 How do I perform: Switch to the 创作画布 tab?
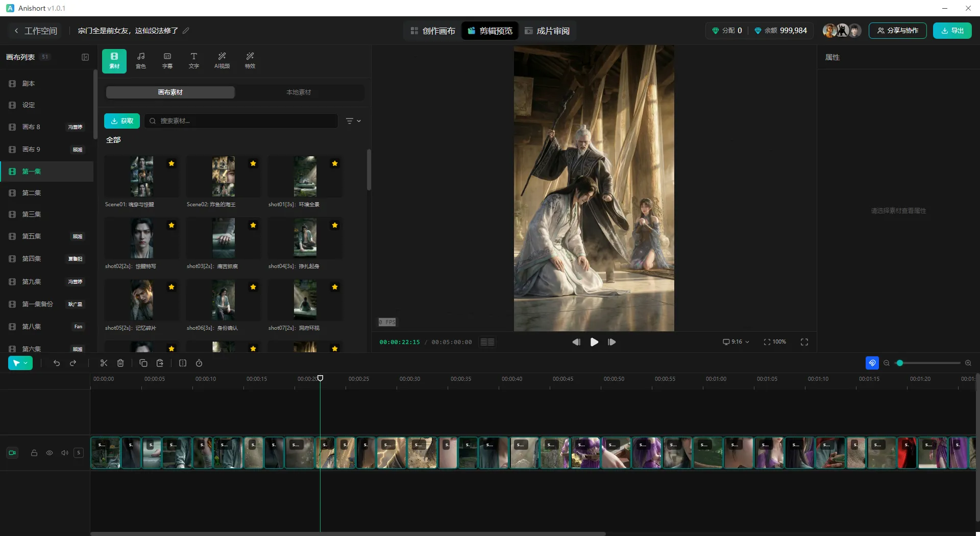(433, 31)
